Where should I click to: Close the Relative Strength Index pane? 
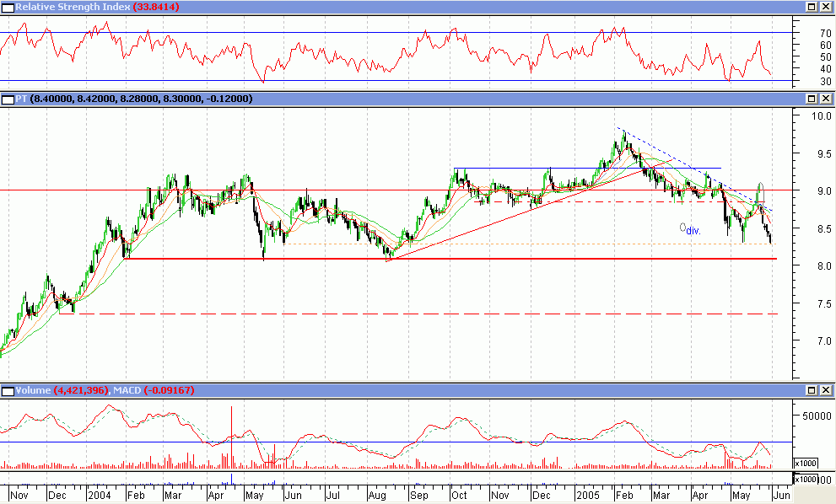point(825,7)
